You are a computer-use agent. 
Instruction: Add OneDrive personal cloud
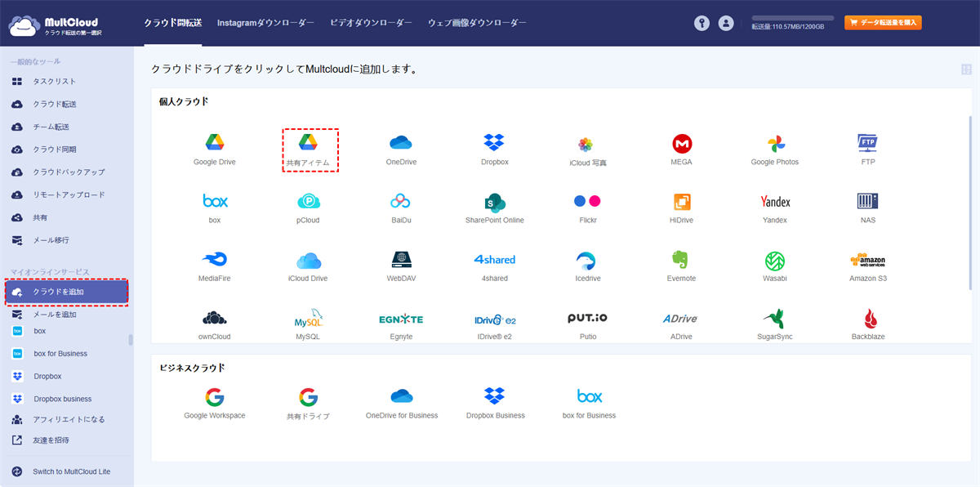pyautogui.click(x=401, y=143)
